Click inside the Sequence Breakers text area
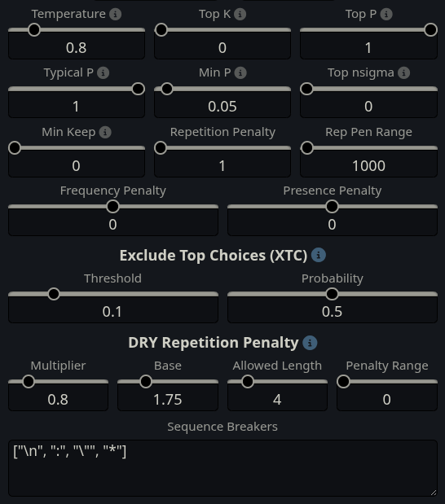The width and height of the screenshot is (445, 504). [222, 468]
